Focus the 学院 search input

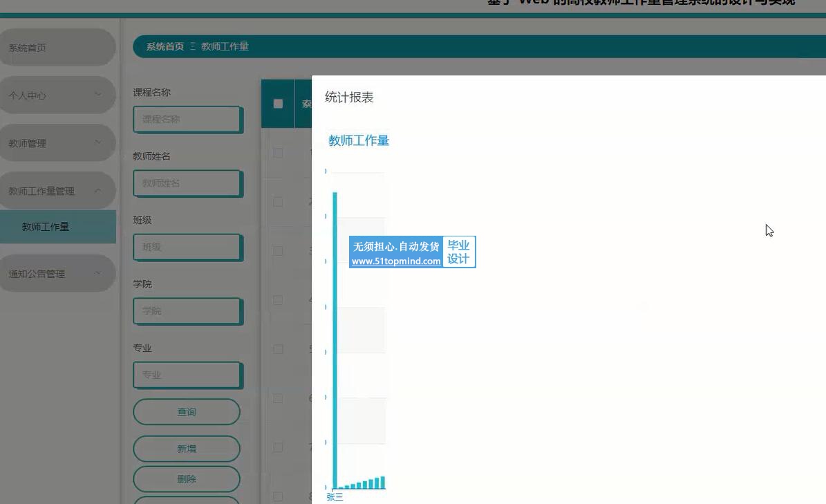(x=188, y=311)
